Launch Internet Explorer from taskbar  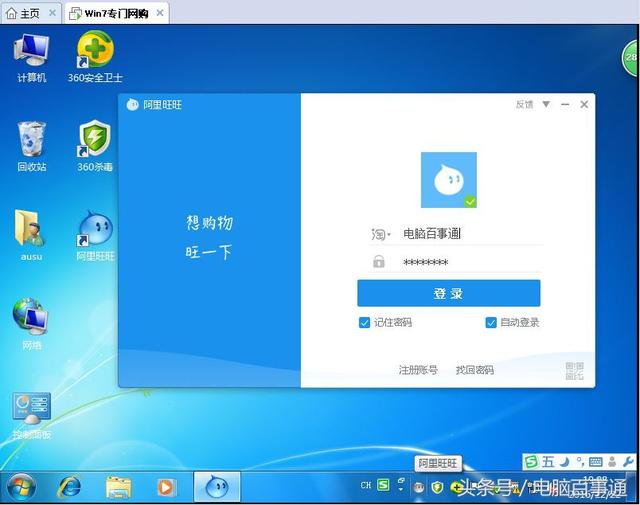click(x=69, y=487)
